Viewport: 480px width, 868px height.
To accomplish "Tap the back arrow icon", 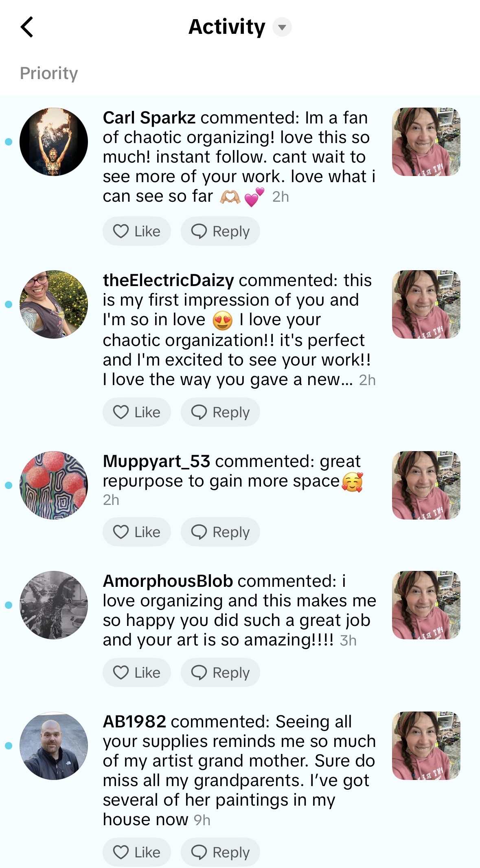I will (x=27, y=27).
